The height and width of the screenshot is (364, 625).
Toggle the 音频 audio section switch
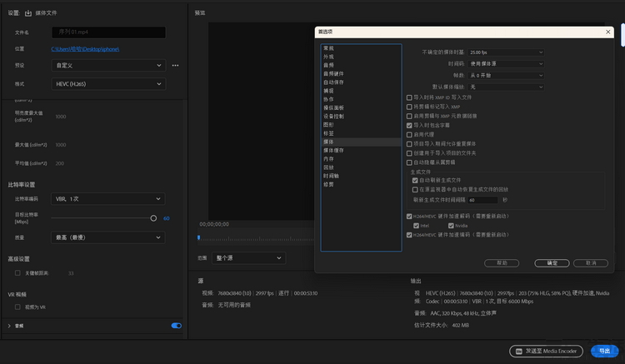click(x=176, y=326)
